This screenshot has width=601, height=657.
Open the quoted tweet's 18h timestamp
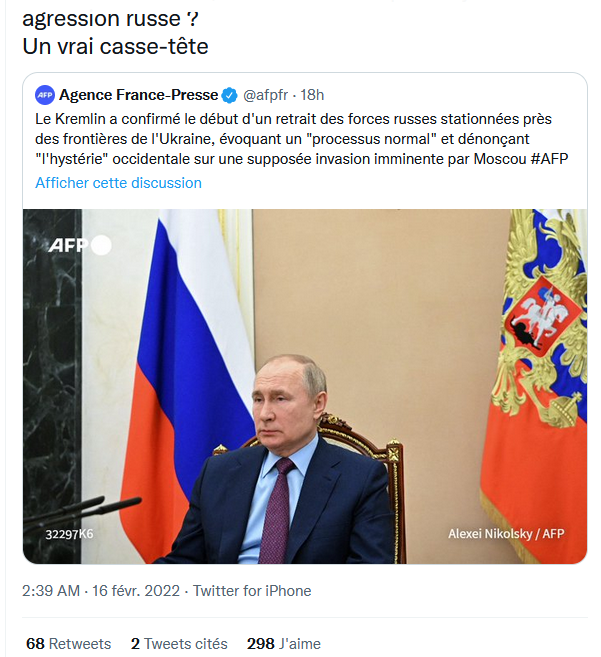point(312,95)
